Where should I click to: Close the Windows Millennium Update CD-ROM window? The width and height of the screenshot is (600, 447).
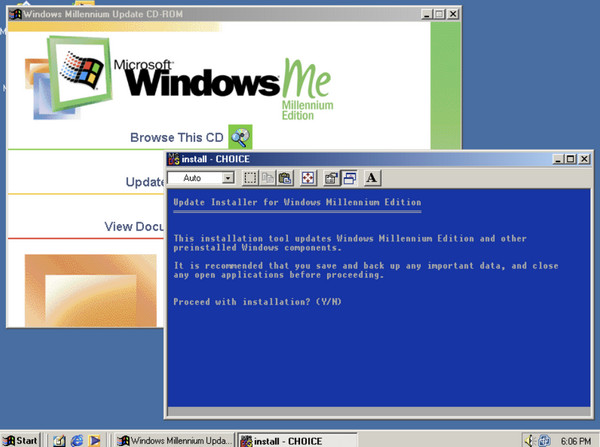click(x=453, y=14)
